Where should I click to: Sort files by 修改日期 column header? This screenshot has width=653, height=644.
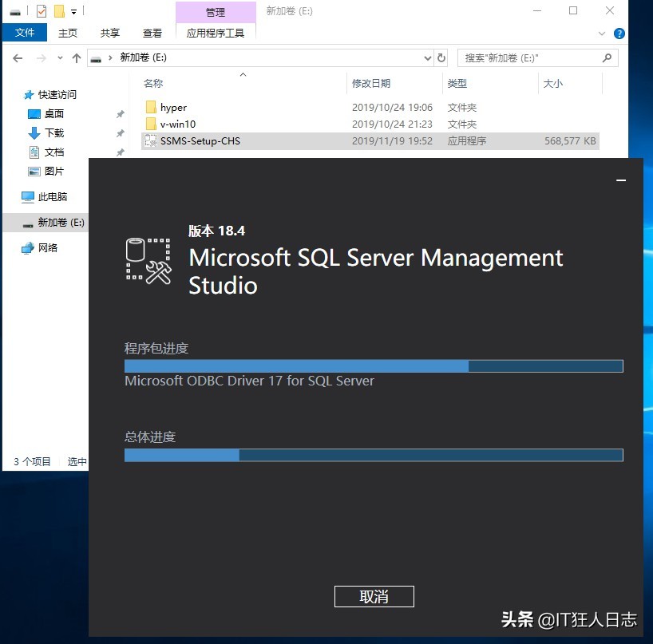(x=371, y=83)
